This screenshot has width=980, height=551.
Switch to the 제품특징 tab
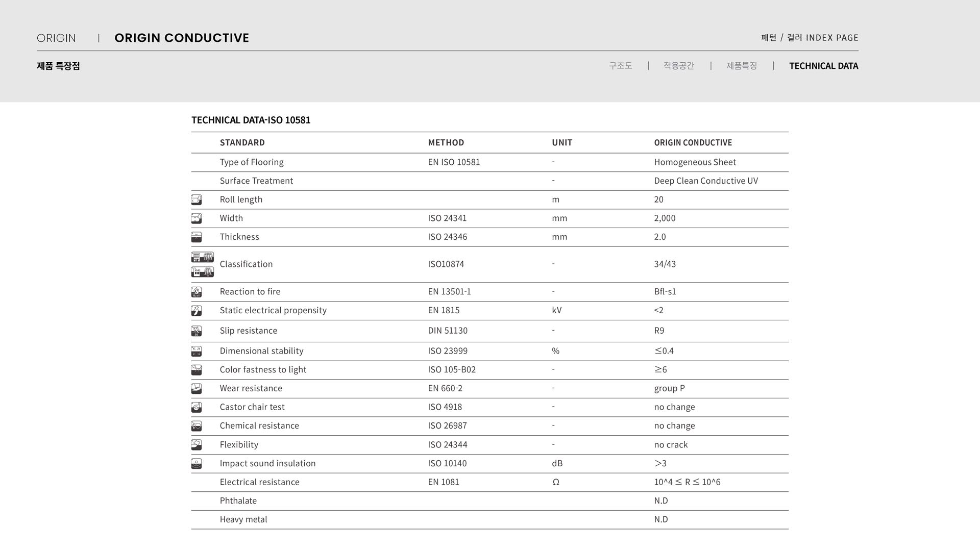742,66
